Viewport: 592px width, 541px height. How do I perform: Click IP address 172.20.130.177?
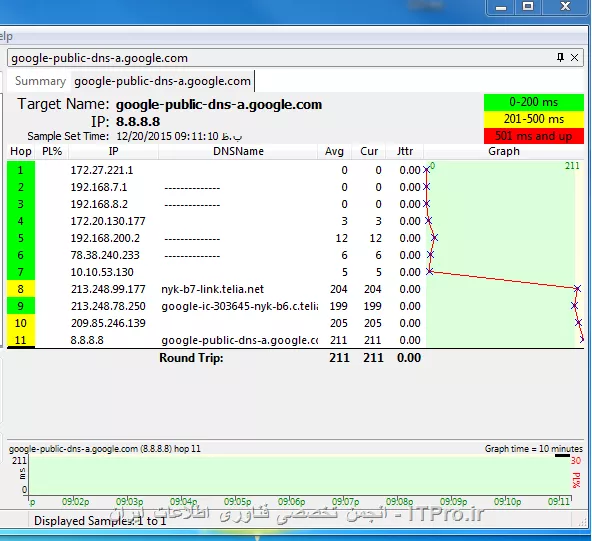point(108,221)
